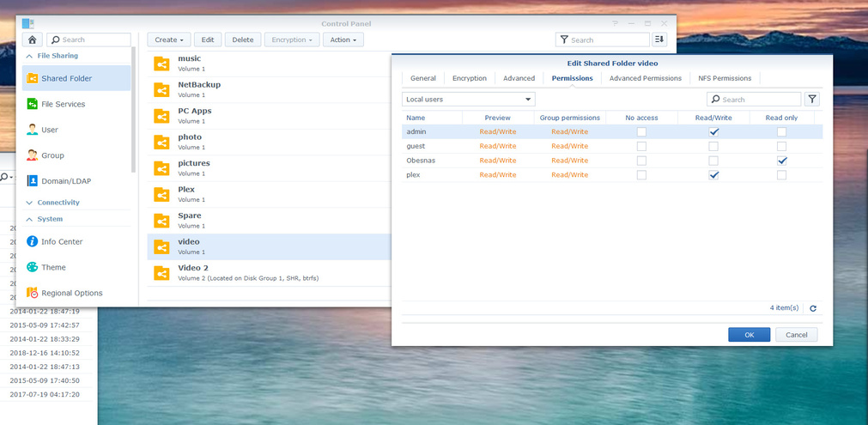Image resolution: width=868 pixels, height=425 pixels.
Task: Uncheck Read/Write for admin
Action: click(x=713, y=131)
